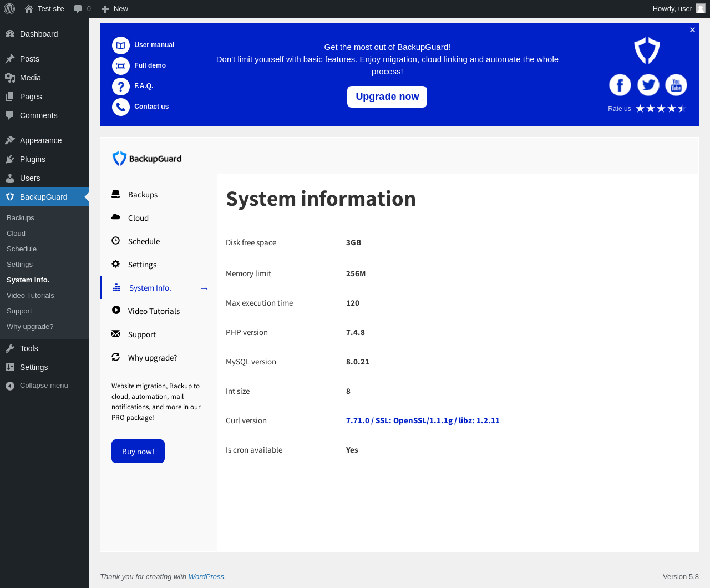Click the Why upgrade refresh icon

(x=116, y=357)
